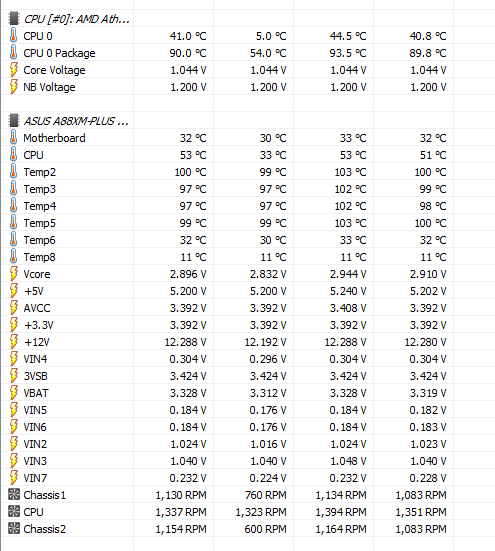
Task: Click the 760 RPM Chassis1 minimum value
Action: pos(265,495)
